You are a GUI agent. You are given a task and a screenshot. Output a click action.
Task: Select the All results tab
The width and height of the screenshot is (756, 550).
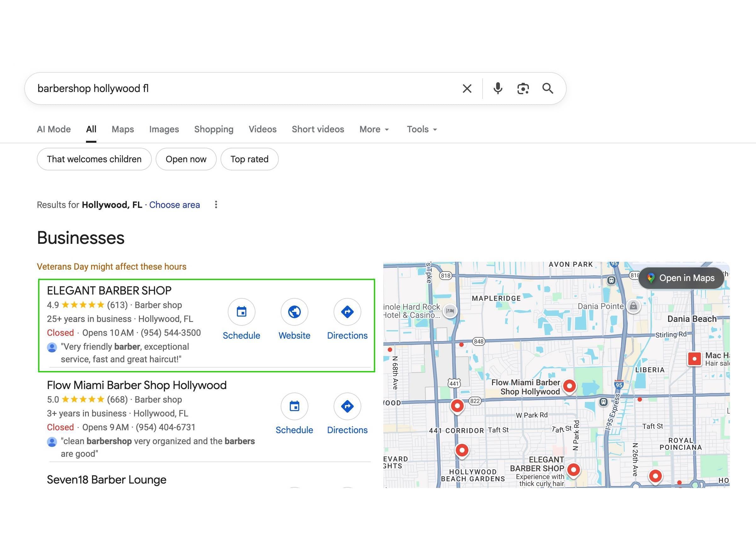tap(91, 129)
